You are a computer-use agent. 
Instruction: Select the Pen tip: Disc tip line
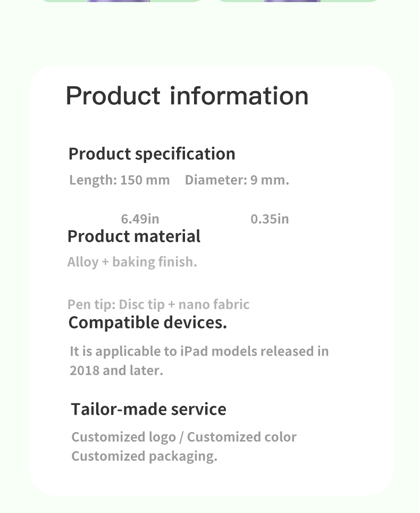[158, 304]
